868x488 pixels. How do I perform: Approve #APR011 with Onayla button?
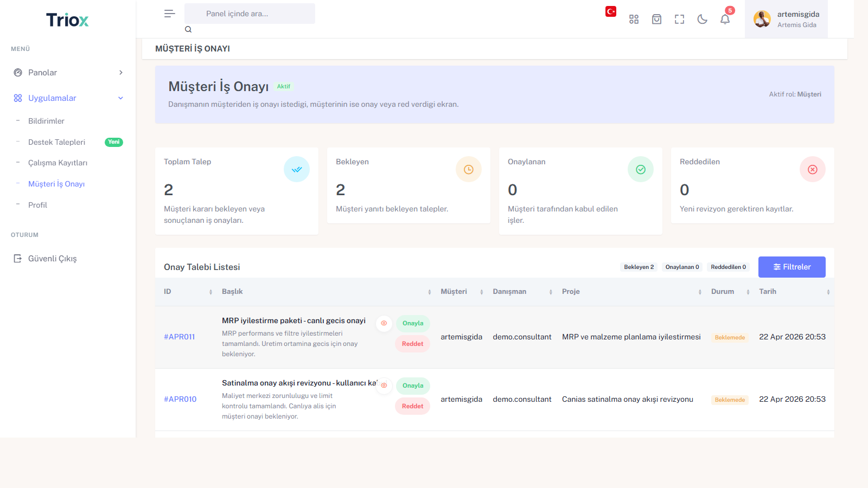[x=413, y=323]
